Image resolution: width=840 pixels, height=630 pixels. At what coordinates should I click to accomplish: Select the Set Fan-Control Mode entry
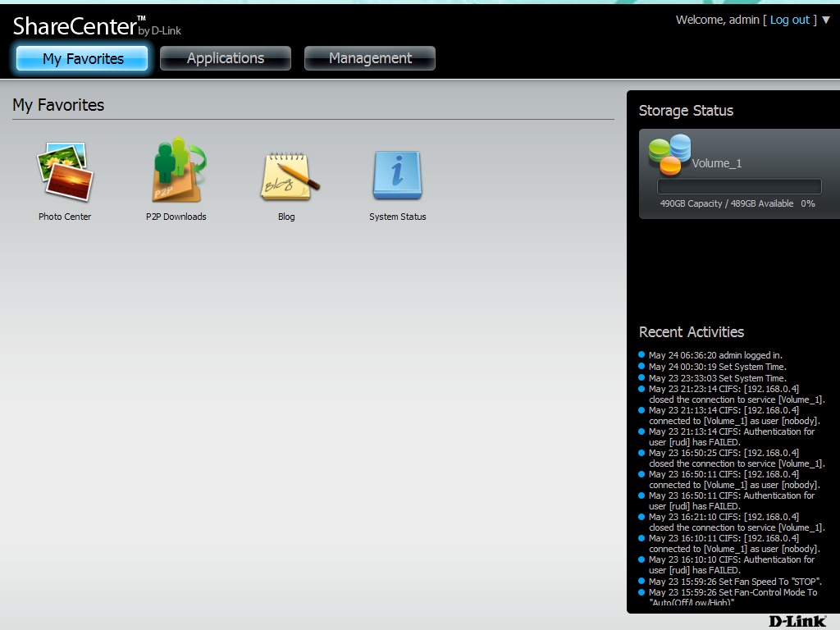pos(733,597)
